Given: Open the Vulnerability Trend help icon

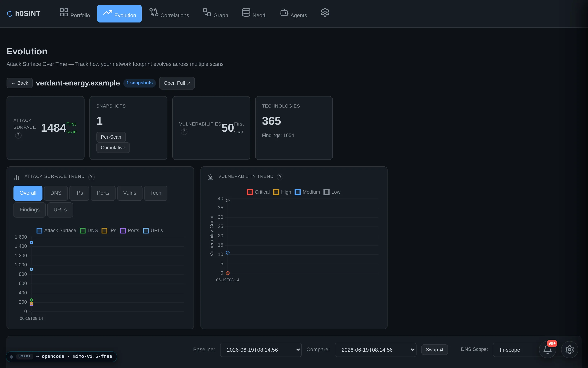Looking at the screenshot, I should pyautogui.click(x=280, y=177).
